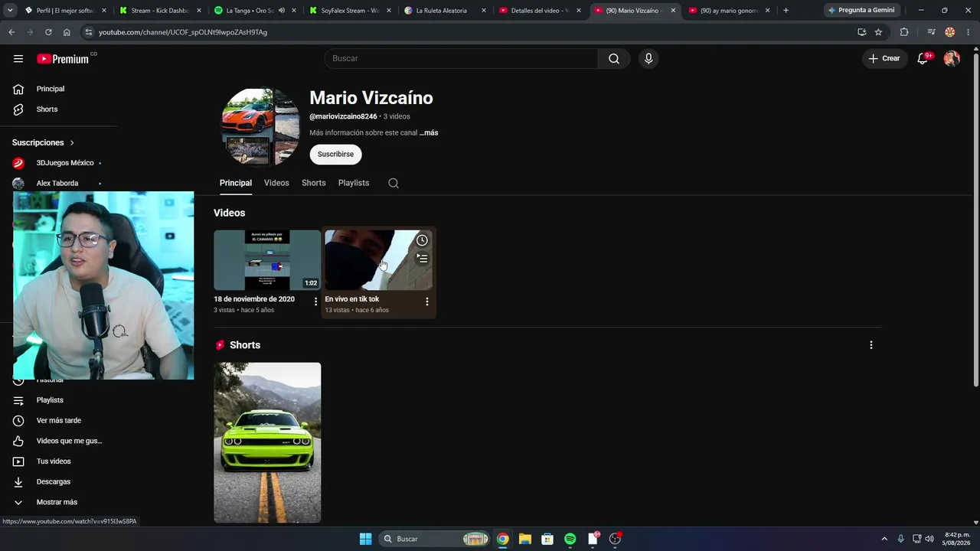Open Microsoft Store from the taskbar
980x551 pixels.
547,539
